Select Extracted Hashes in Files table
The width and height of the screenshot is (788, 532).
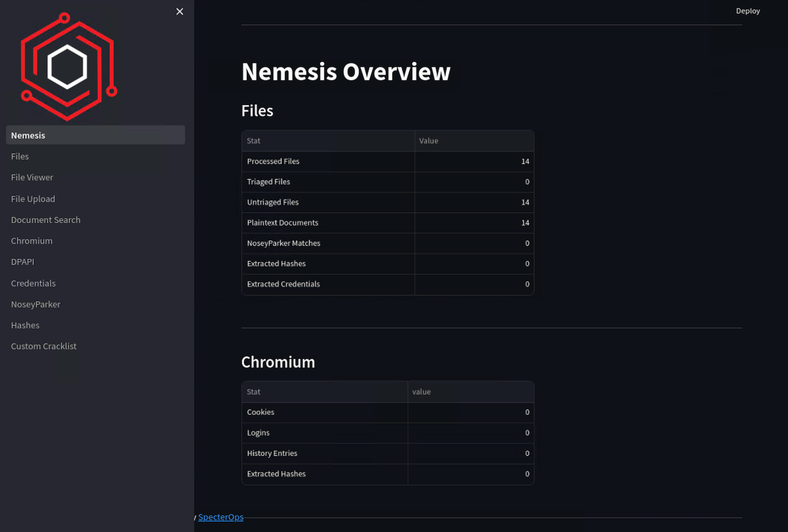(328, 264)
